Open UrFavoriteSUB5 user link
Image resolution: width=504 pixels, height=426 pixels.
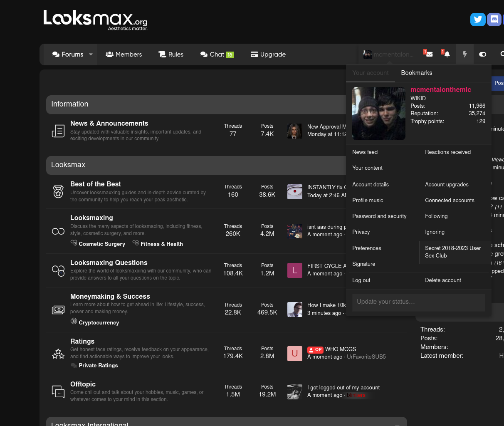(x=366, y=357)
